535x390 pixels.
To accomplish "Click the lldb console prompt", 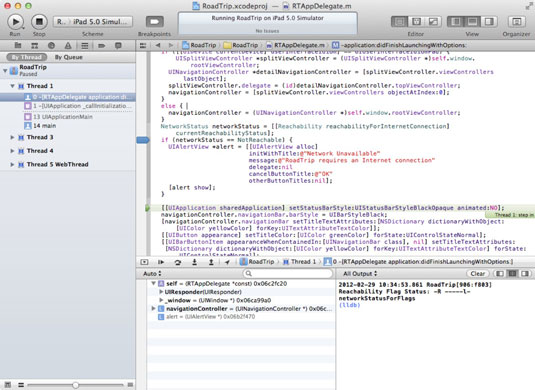I will pyautogui.click(x=349, y=305).
